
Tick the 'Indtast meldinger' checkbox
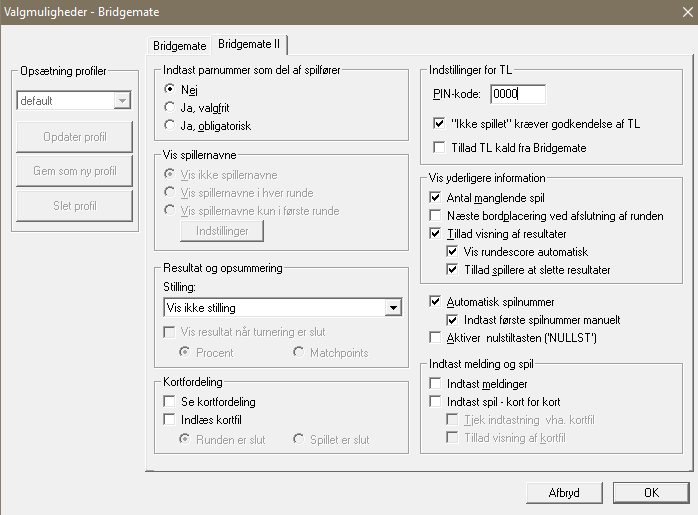coord(435,383)
